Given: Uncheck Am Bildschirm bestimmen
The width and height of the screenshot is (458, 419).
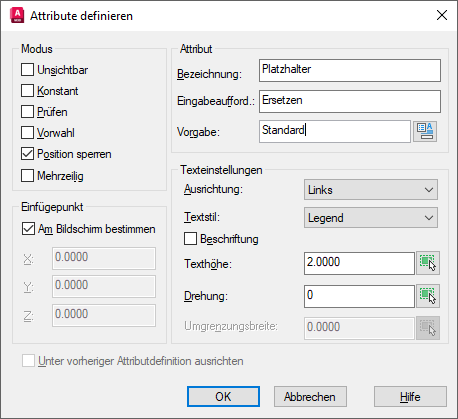Looking at the screenshot, I should point(28,229).
